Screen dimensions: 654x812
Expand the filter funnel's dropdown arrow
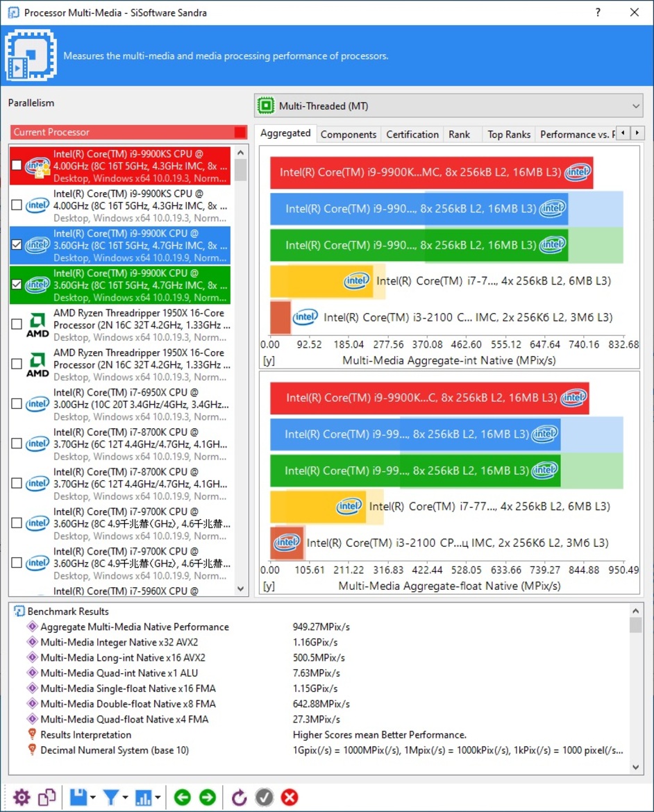125,797
